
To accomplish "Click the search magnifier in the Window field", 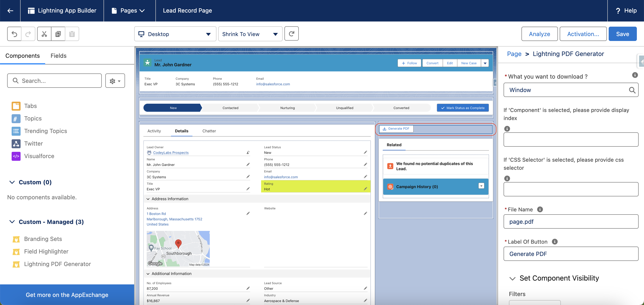I will [632, 90].
